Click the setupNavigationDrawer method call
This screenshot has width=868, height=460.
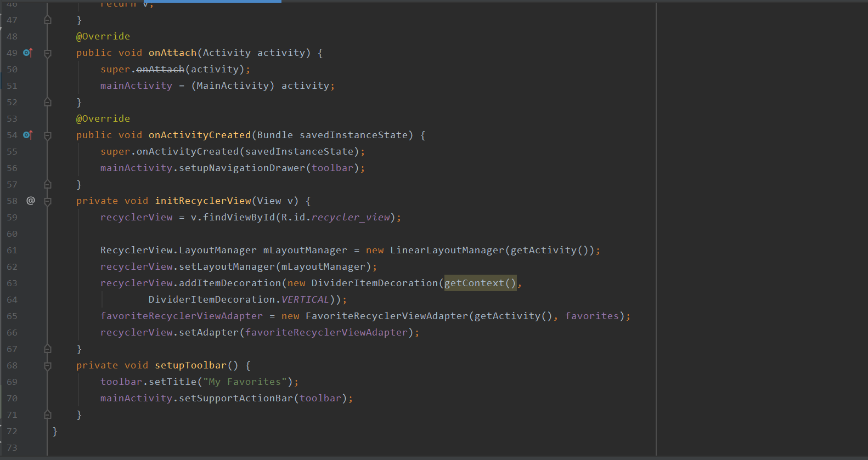click(242, 168)
